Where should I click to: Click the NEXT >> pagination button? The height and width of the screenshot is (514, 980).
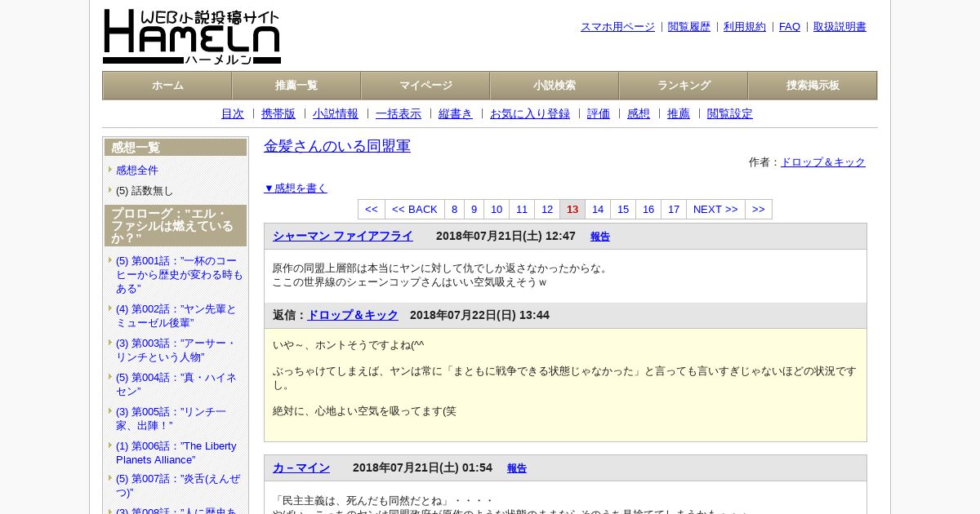[715, 210]
